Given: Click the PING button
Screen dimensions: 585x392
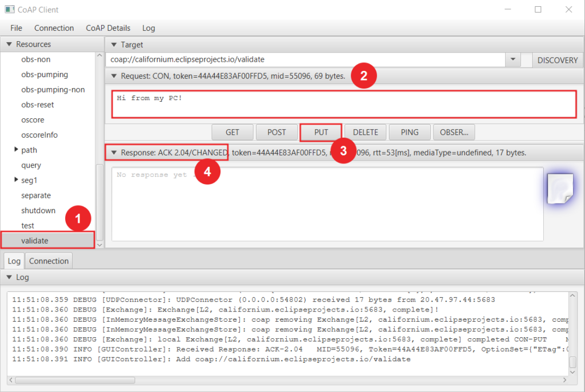Looking at the screenshot, I should point(409,132).
